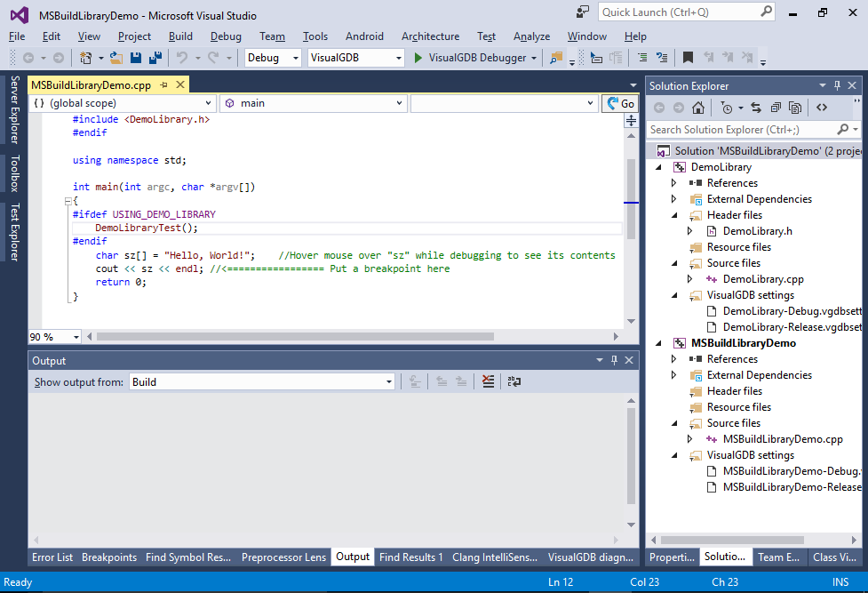
Task: Clear All in the Output window
Action: click(488, 381)
